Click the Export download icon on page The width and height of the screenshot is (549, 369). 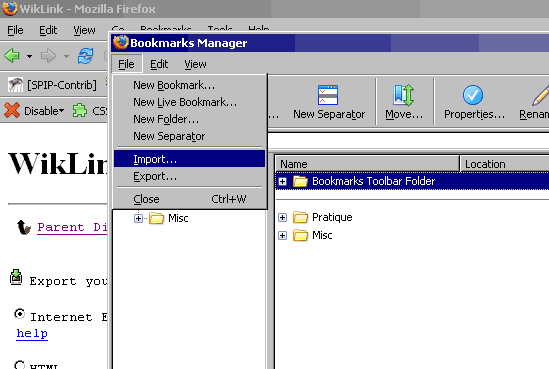16,277
